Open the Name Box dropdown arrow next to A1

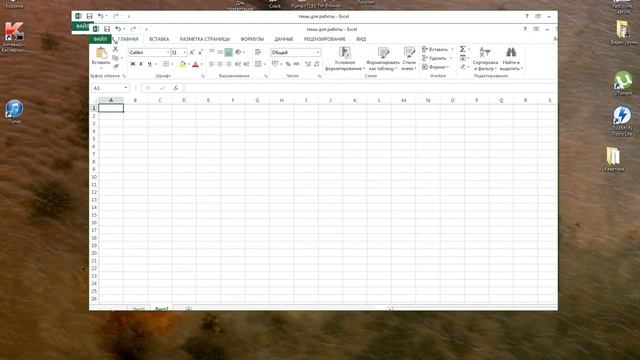coord(126,88)
